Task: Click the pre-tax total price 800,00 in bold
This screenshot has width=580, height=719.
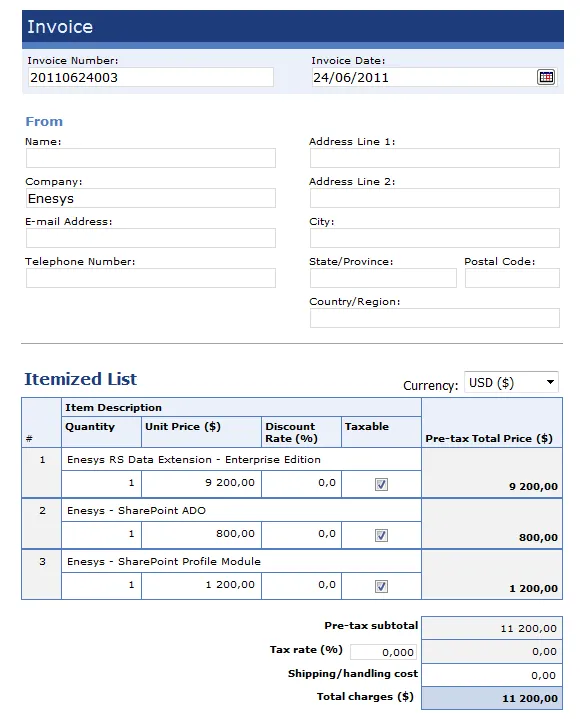Action: pos(538,537)
